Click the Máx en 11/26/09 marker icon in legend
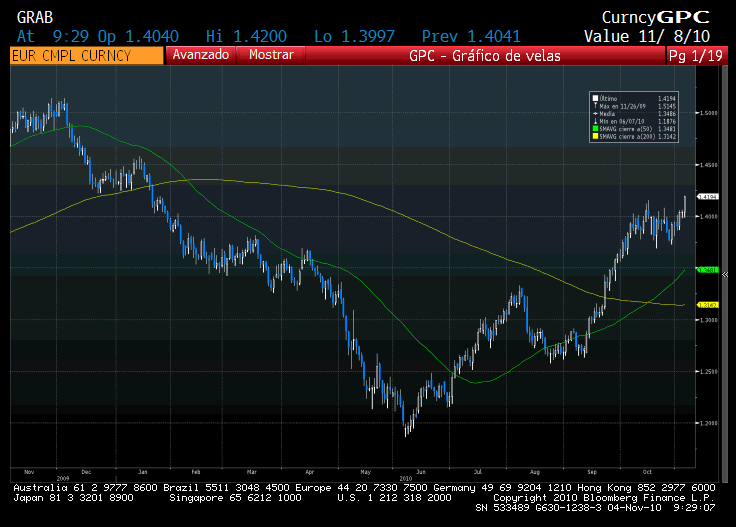Image resolution: width=736 pixels, height=527 pixels. 595,106
